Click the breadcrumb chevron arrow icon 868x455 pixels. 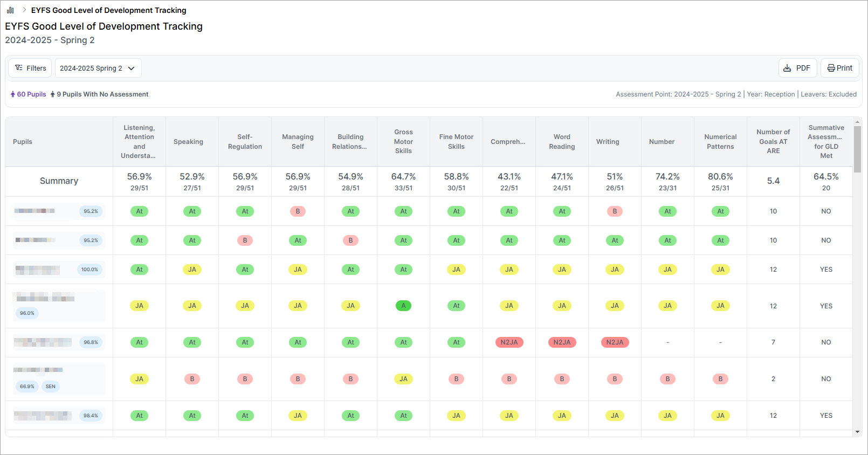(24, 10)
